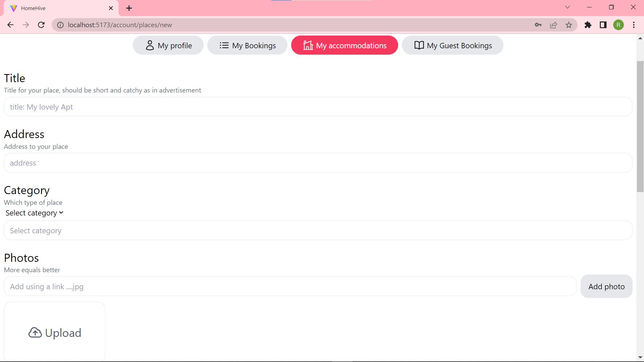Click the page reload icon
Viewport: 644px width, 362px height.
pyautogui.click(x=41, y=25)
